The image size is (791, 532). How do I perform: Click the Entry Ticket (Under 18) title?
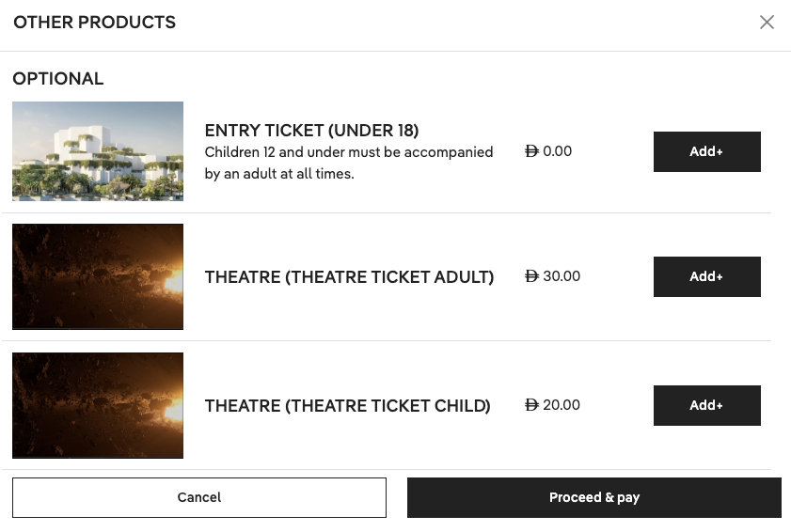click(x=311, y=131)
